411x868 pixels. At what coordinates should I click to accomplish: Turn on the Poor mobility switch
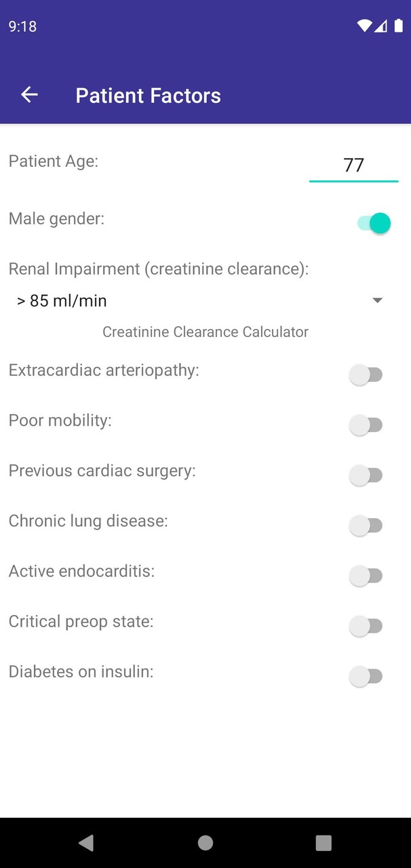(366, 425)
